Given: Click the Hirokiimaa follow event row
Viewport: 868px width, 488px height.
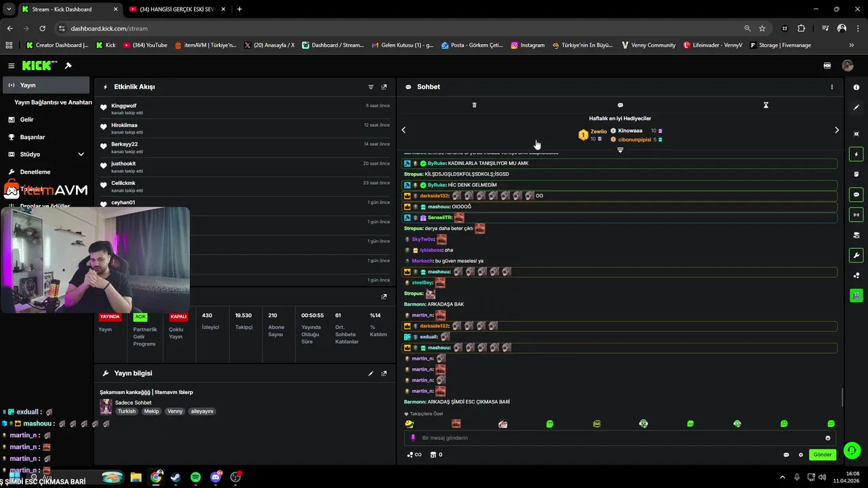Looking at the screenshot, I should click(x=245, y=128).
